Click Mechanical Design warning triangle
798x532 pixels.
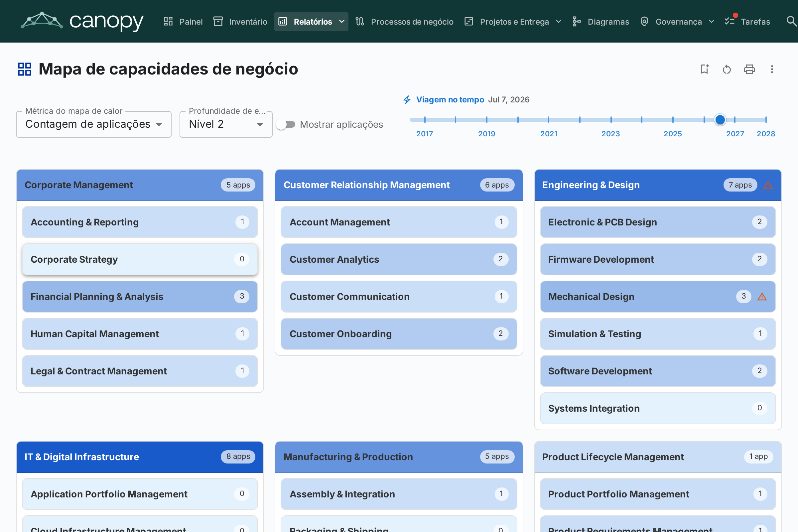[762, 297]
